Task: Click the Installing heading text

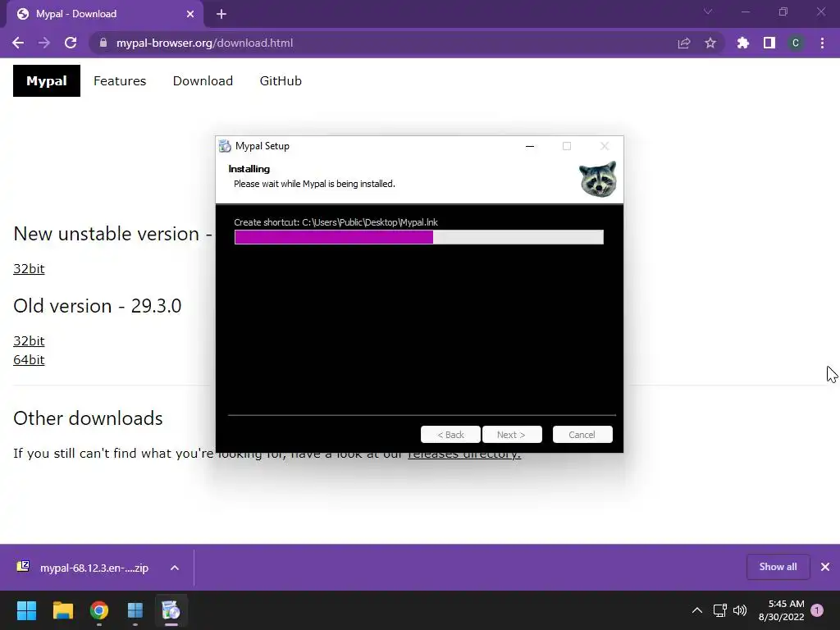Action: pyautogui.click(x=249, y=169)
